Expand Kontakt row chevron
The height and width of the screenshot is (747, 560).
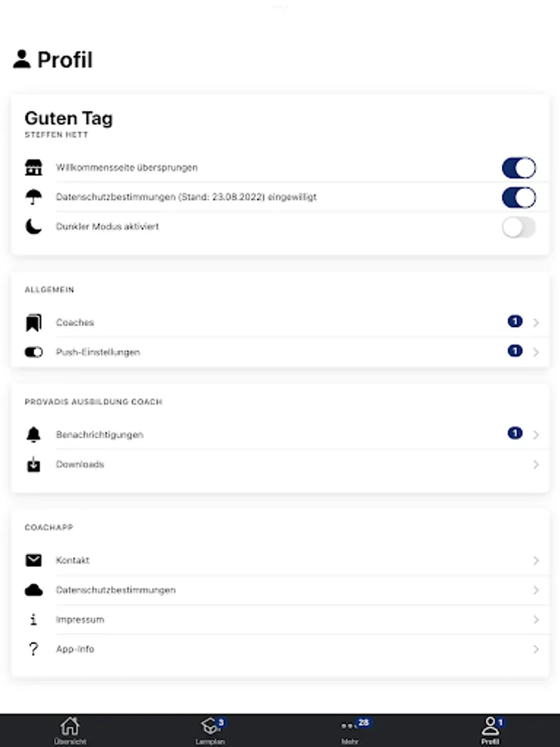pyautogui.click(x=536, y=560)
